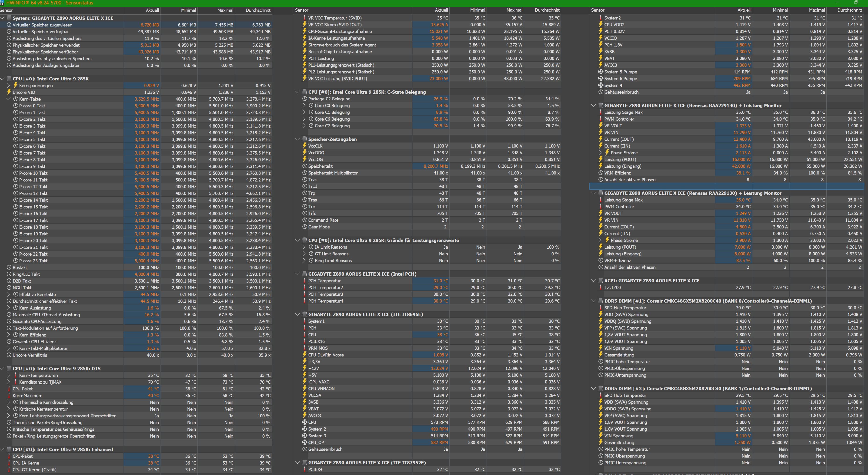Select the lightning icon beside +12V
The image size is (868, 475).
[x=305, y=368]
